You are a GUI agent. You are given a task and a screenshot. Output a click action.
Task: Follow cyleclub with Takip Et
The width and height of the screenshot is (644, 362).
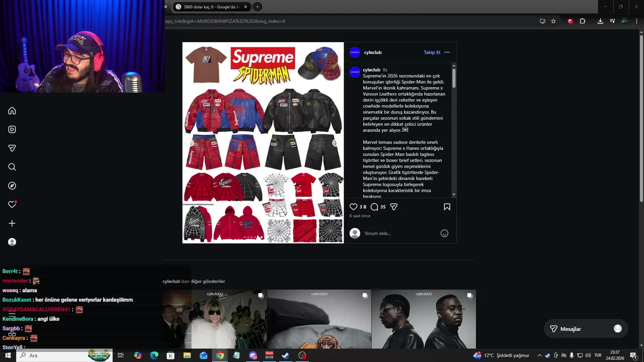tap(432, 52)
